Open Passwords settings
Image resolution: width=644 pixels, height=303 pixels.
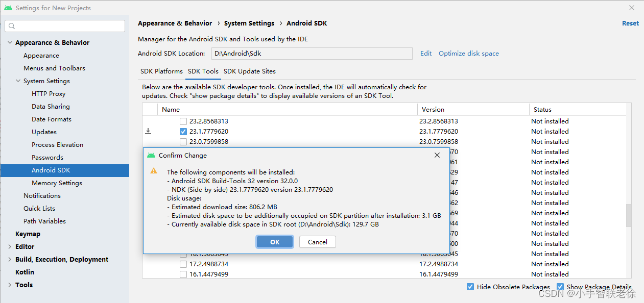[x=47, y=158]
